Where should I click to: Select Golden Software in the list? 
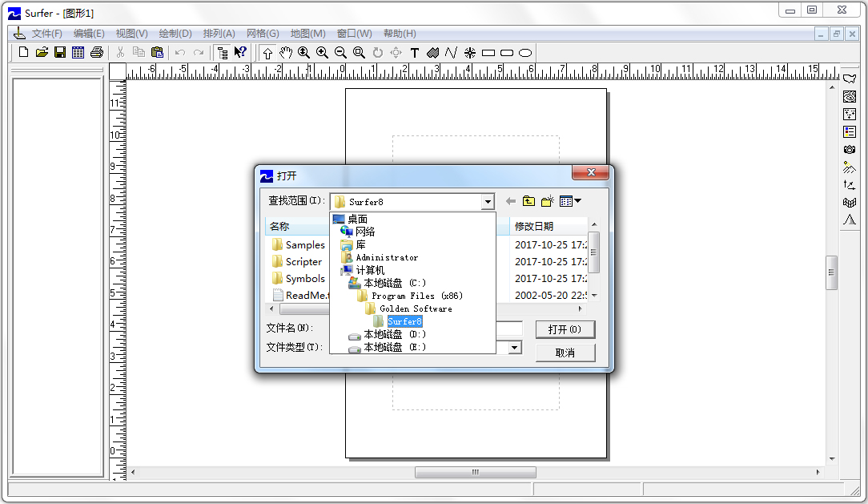click(x=416, y=308)
